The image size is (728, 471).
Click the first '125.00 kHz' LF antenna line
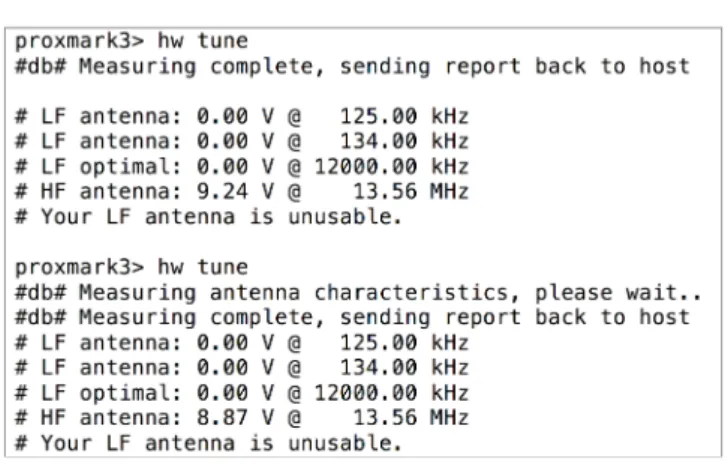point(242,116)
